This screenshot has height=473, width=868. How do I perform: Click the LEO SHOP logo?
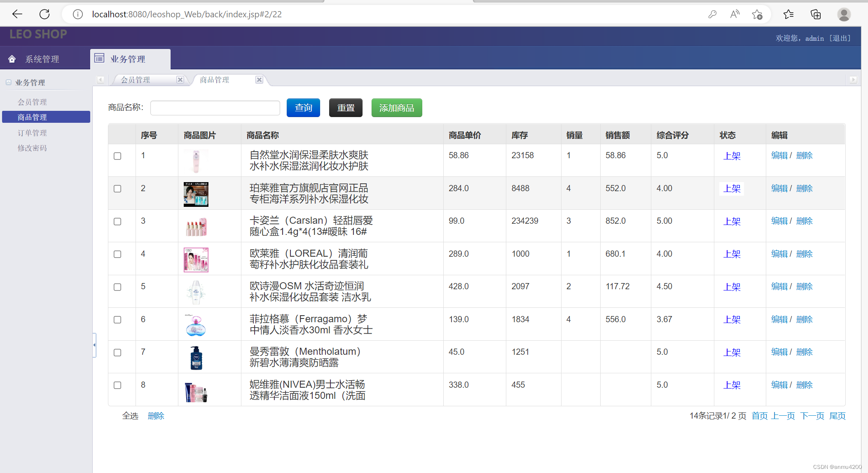[38, 34]
